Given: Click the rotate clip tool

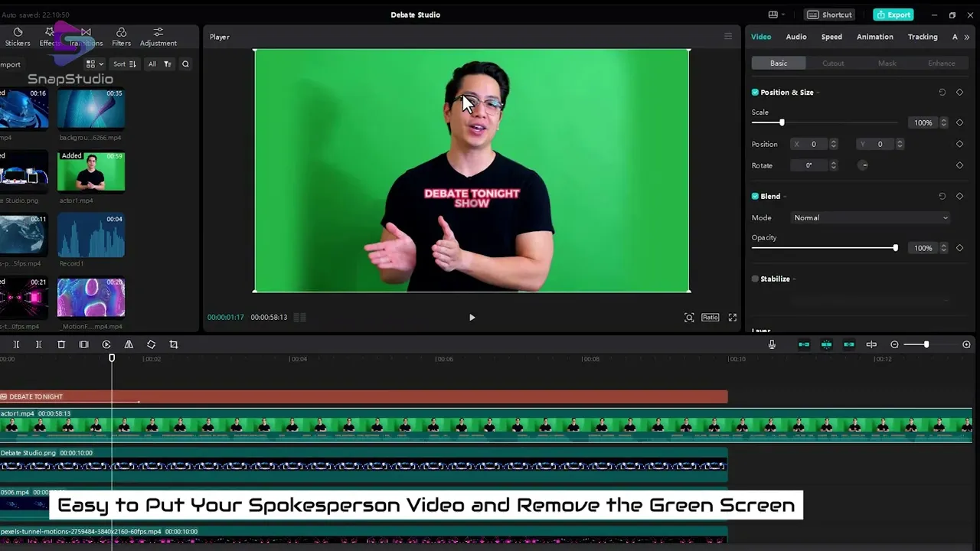Looking at the screenshot, I should click(x=151, y=344).
